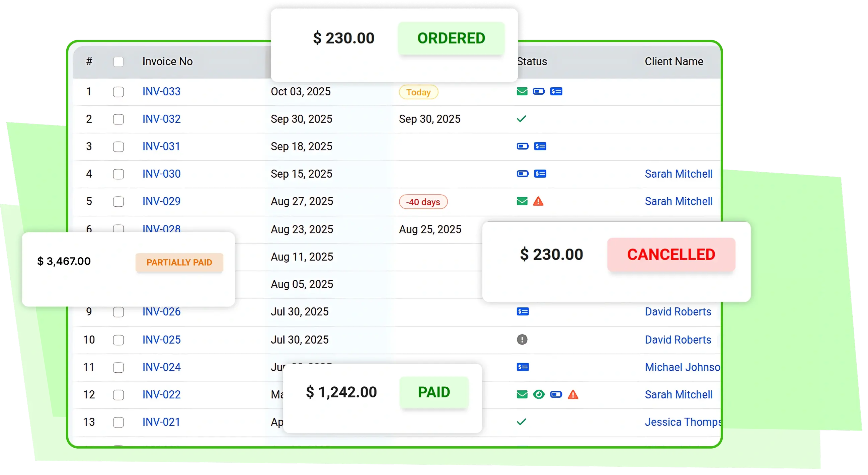Open invoice INV-033
868x475 pixels.
coord(161,91)
